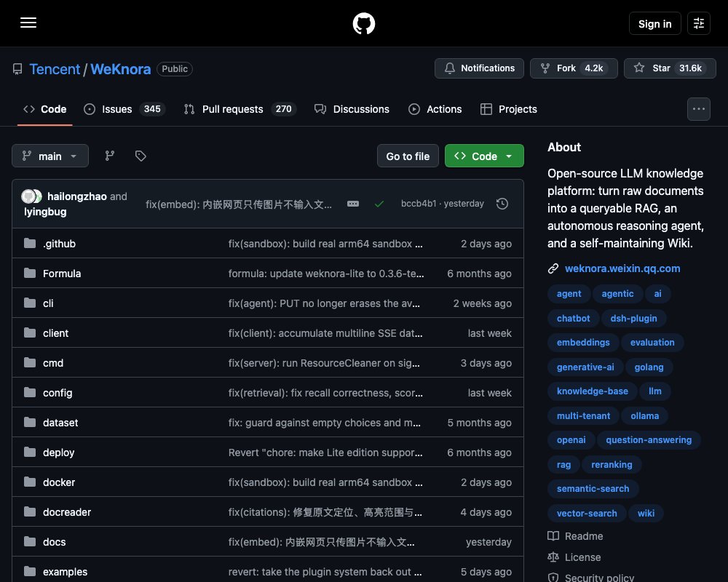Open the WeKnora repository link
The image size is (728, 582).
[120, 69]
